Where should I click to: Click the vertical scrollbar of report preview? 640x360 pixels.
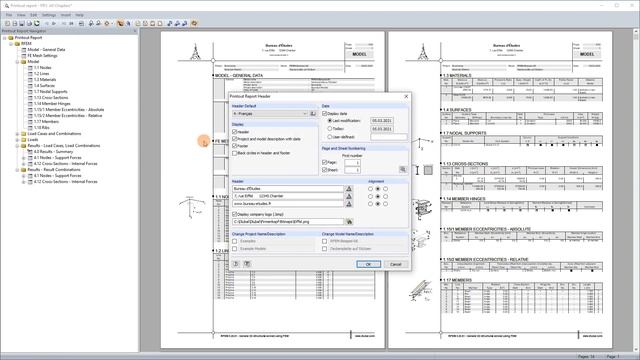point(637,190)
